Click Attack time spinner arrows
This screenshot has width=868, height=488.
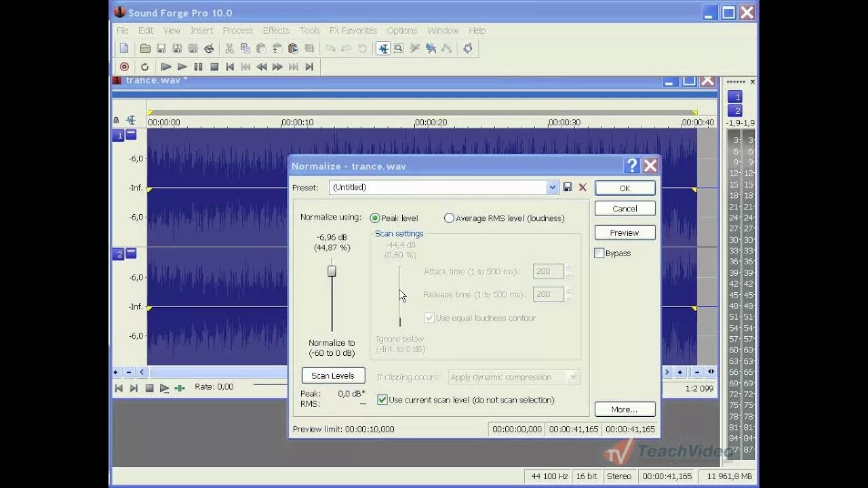point(569,271)
